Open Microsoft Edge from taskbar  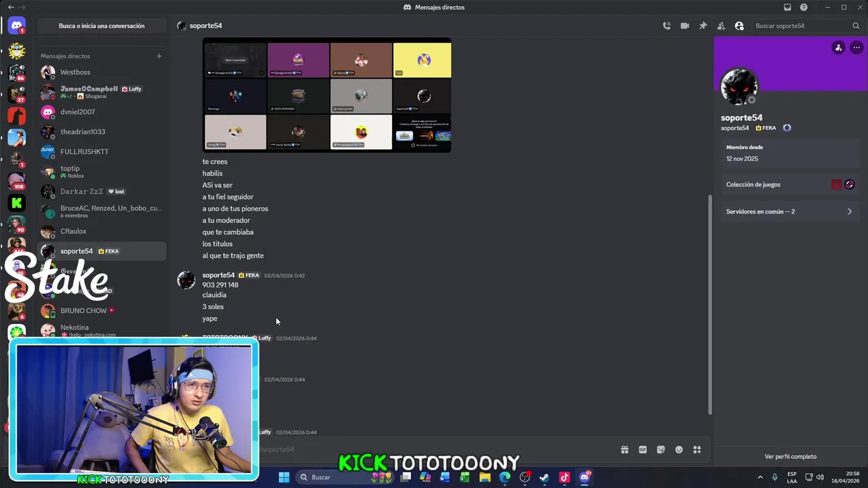click(505, 477)
